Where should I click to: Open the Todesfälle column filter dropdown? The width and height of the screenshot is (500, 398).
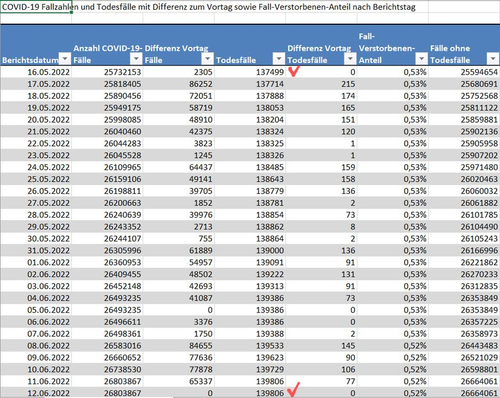(x=279, y=59)
